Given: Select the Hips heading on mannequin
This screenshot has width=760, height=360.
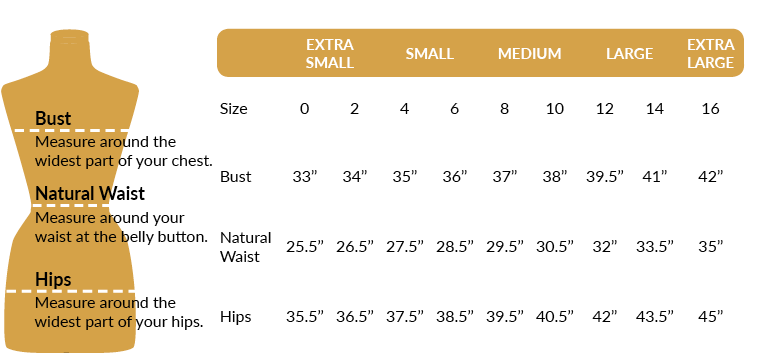Looking at the screenshot, I should (x=53, y=279).
